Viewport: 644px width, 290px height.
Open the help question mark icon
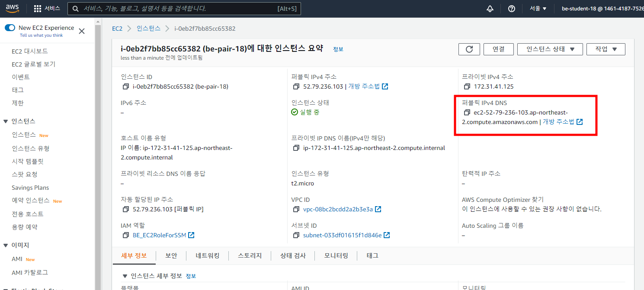coord(512,9)
